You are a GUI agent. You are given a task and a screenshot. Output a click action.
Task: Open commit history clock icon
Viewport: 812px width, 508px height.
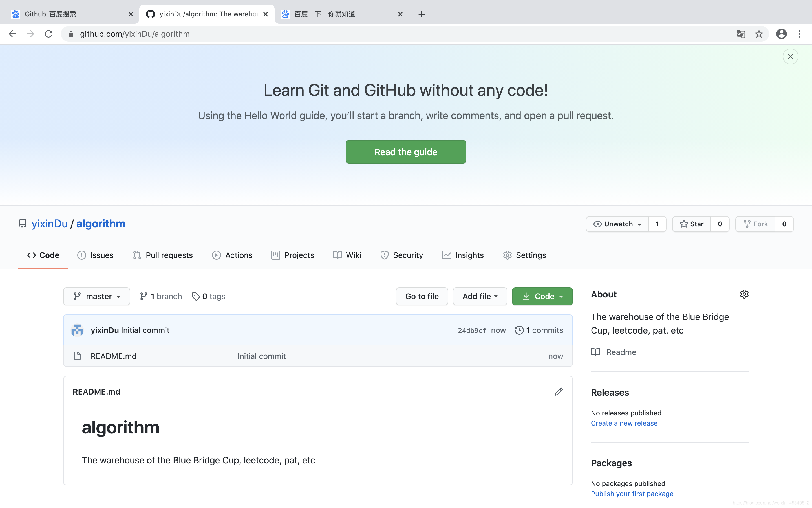click(x=519, y=330)
